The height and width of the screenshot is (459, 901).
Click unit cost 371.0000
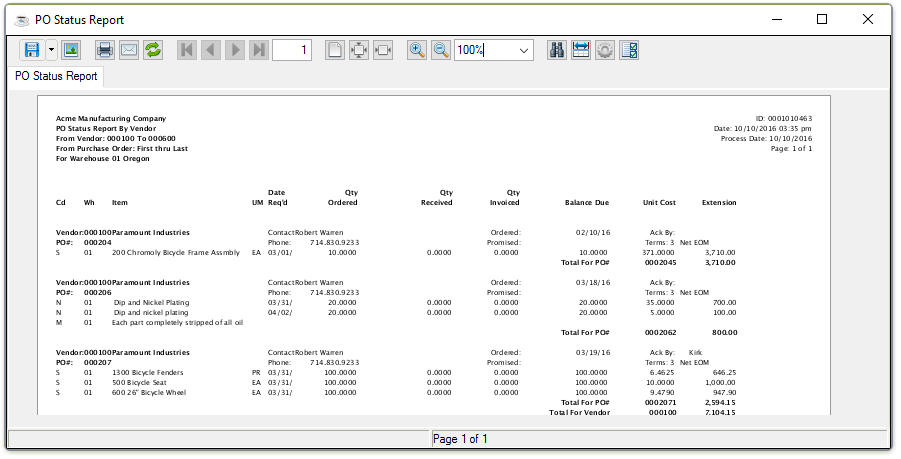click(658, 253)
